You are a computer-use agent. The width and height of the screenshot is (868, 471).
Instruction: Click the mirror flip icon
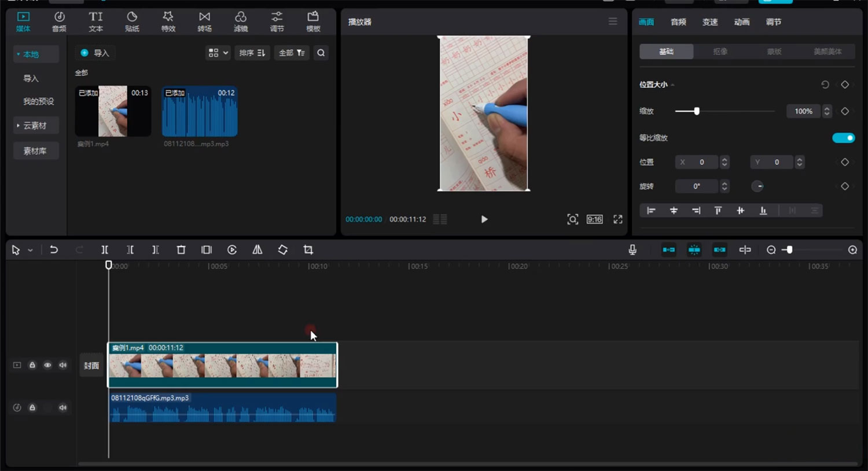258,250
